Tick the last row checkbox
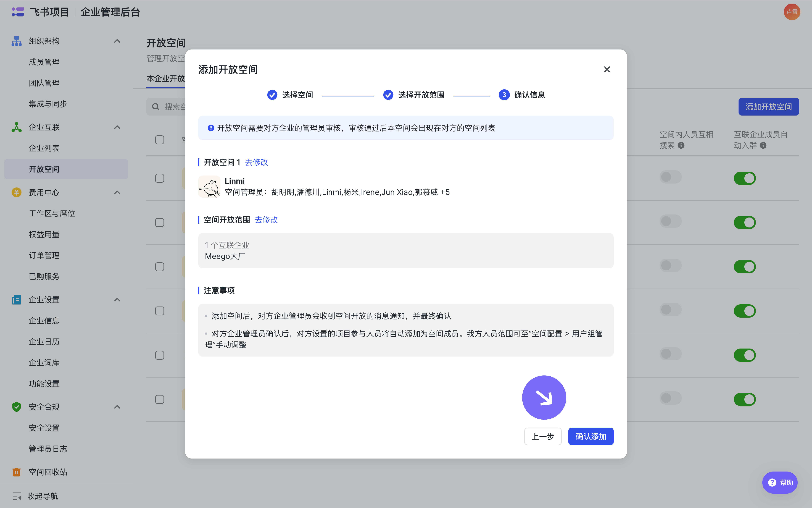 tap(159, 400)
